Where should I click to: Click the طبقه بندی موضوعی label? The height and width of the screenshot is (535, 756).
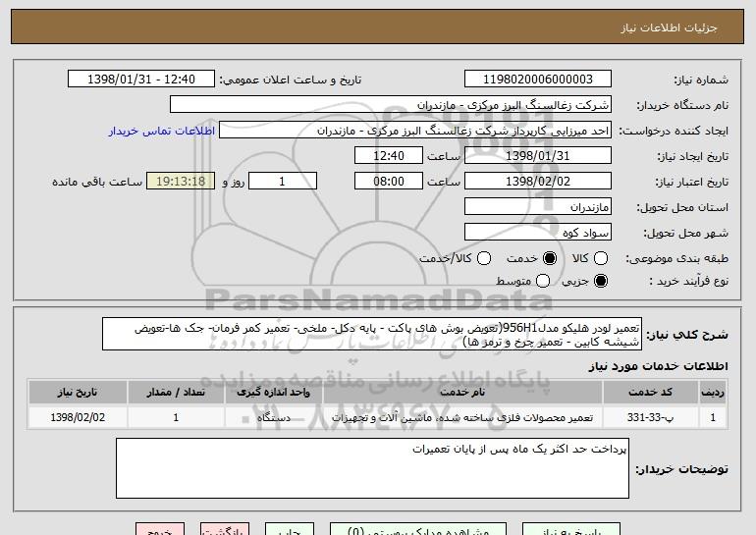676,259
